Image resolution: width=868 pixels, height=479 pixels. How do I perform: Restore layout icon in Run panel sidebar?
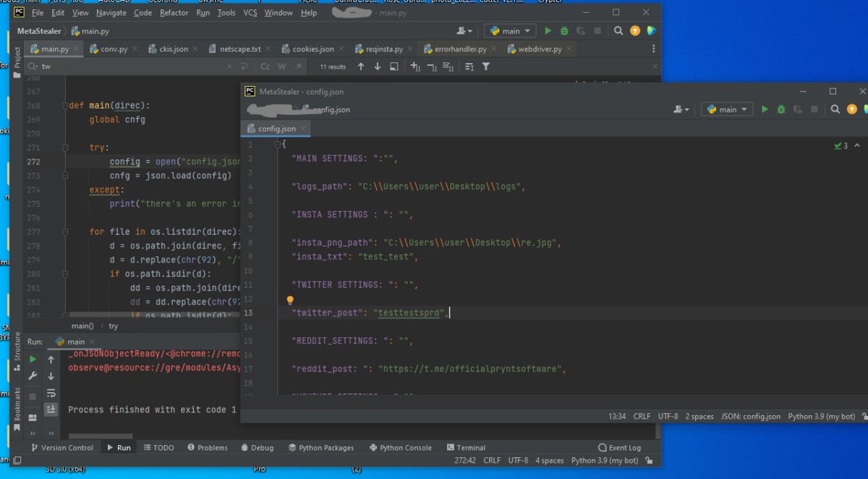(33, 417)
